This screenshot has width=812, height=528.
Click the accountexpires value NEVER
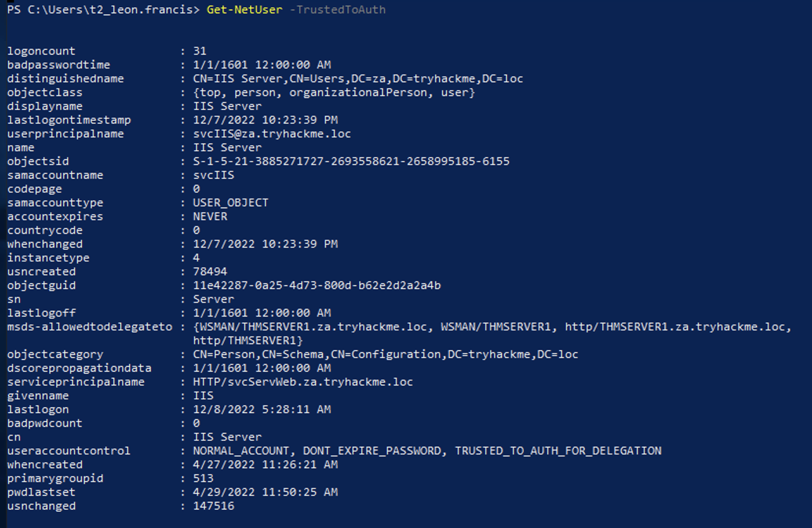pyautogui.click(x=210, y=217)
